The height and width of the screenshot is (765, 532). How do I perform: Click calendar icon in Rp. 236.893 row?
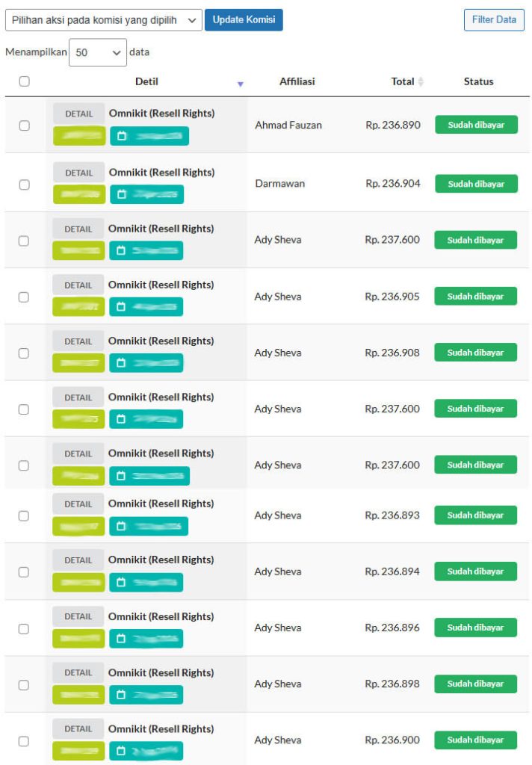point(121,526)
